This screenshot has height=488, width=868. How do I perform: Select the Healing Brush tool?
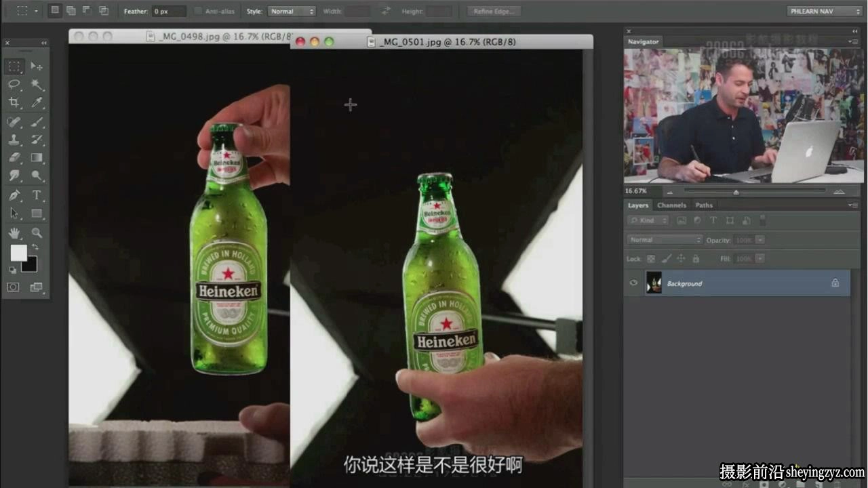pyautogui.click(x=14, y=122)
